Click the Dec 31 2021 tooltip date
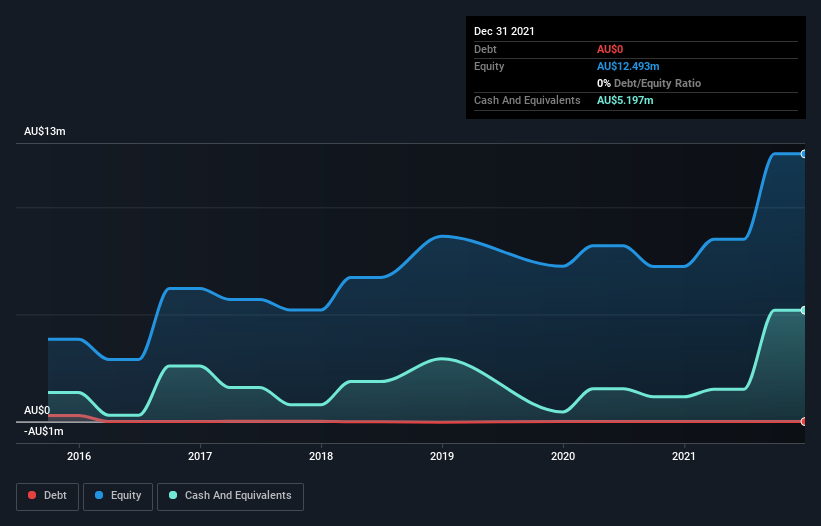The height and width of the screenshot is (526, 821). [504, 31]
